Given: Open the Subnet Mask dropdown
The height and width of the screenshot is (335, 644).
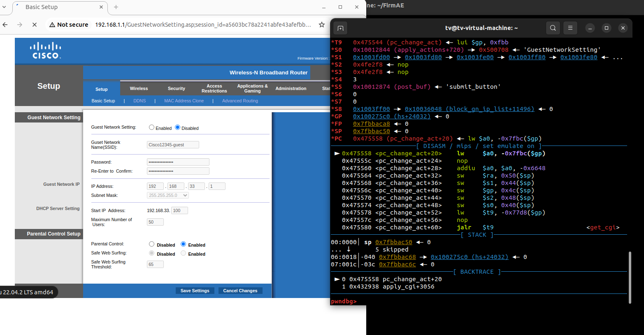Looking at the screenshot, I should click(x=168, y=195).
